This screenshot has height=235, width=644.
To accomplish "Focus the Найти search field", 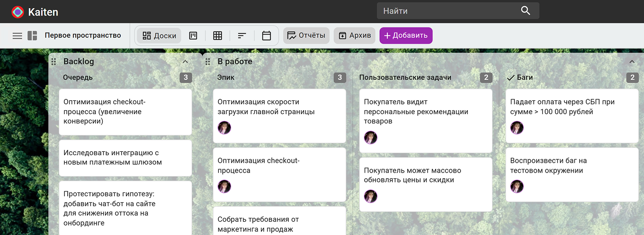I will click(458, 11).
